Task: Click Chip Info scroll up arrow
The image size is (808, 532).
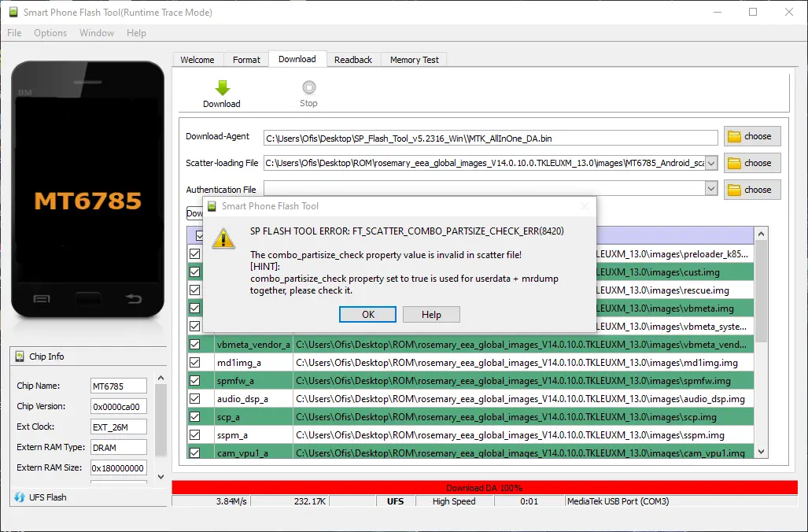Action: pos(160,379)
